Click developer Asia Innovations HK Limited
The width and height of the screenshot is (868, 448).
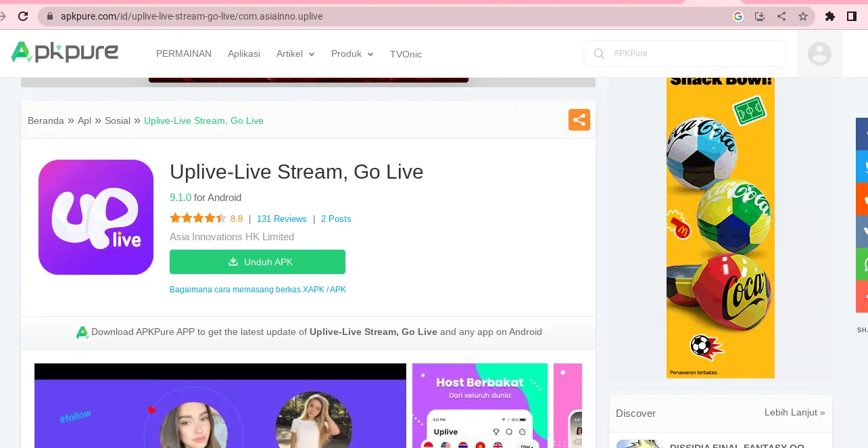pos(232,237)
